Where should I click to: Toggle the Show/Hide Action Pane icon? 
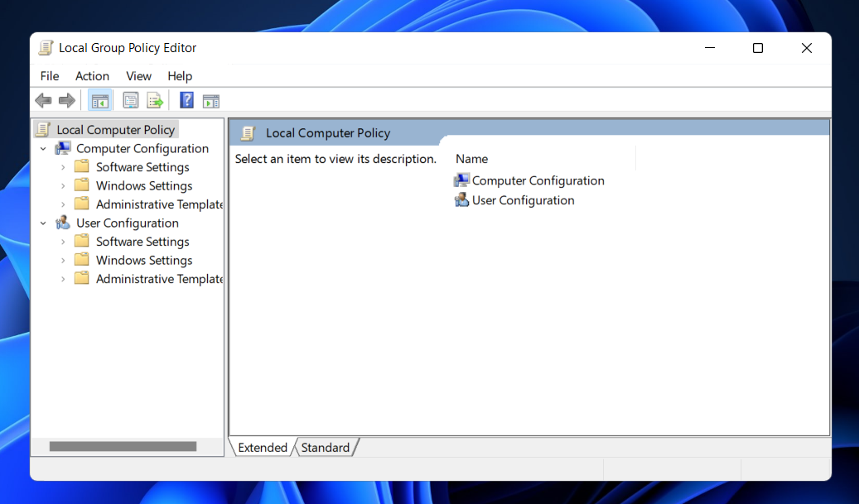211,100
